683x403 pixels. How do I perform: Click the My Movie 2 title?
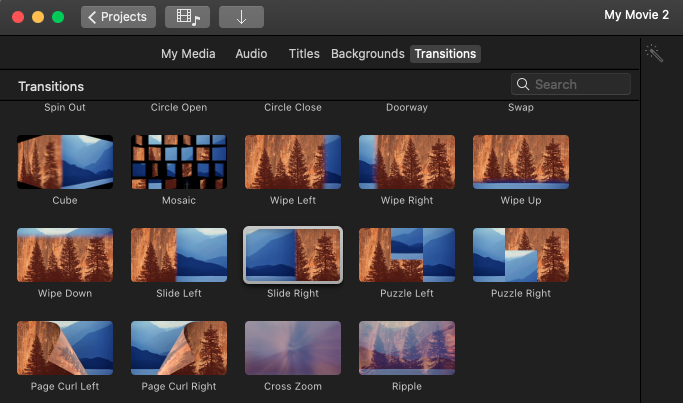636,15
